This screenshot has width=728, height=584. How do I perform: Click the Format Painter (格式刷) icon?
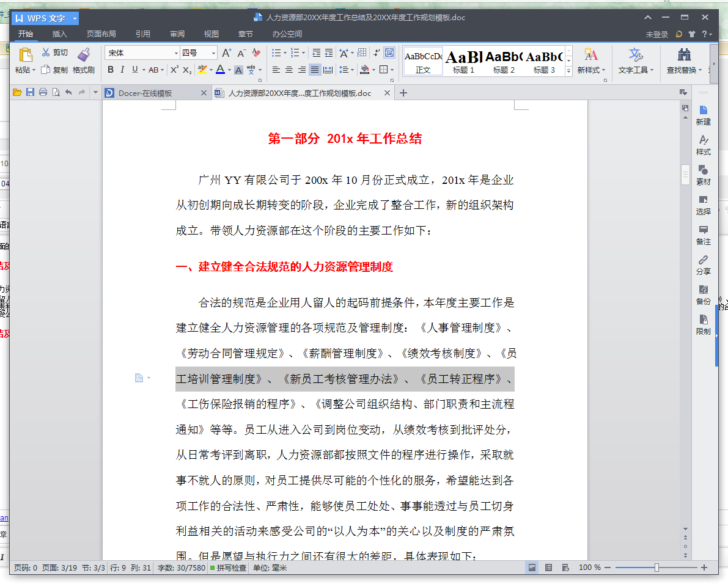(84, 55)
